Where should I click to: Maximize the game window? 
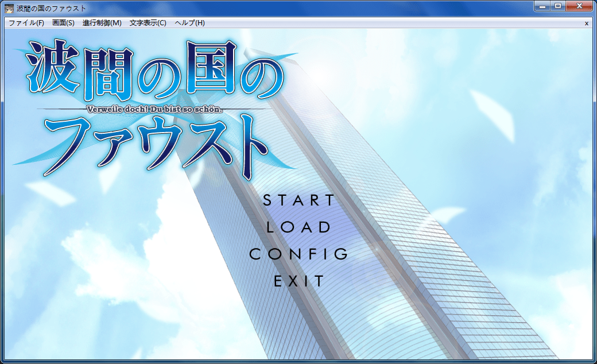pyautogui.click(x=557, y=6)
